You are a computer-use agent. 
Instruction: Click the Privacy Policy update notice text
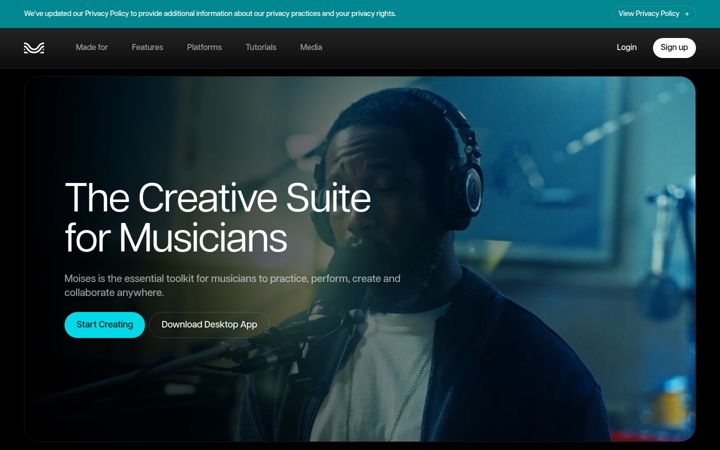coord(210,14)
